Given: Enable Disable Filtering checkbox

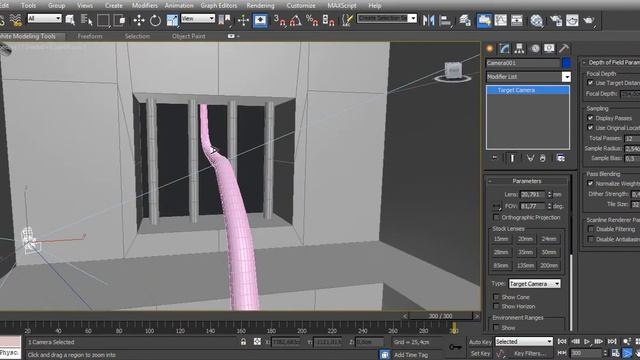Looking at the screenshot, I should coord(590,229).
